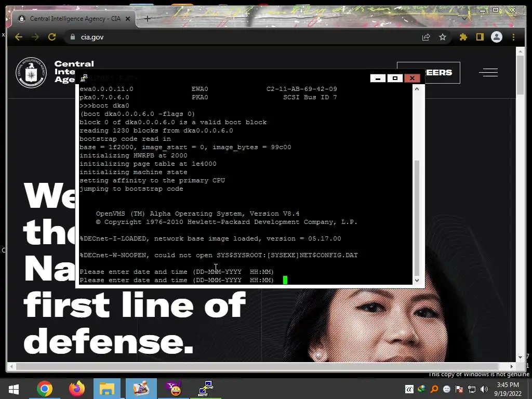The height and width of the screenshot is (399, 532).
Task: Click browser page scrollbar up arrow
Action: pos(520,51)
